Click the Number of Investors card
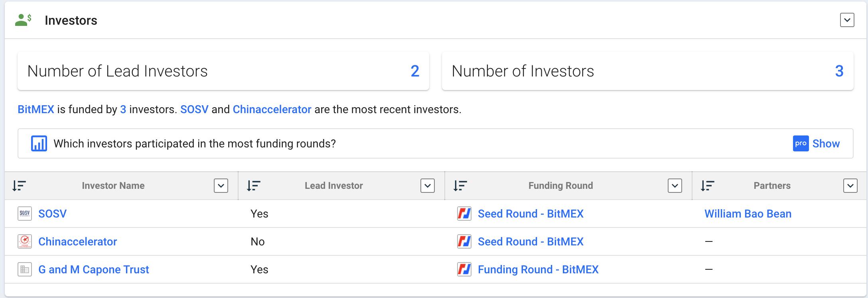This screenshot has width=868, height=298. [647, 71]
